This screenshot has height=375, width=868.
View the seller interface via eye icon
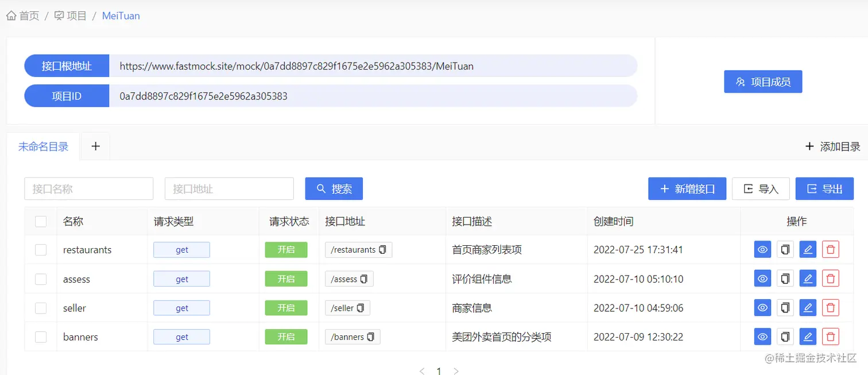click(762, 308)
